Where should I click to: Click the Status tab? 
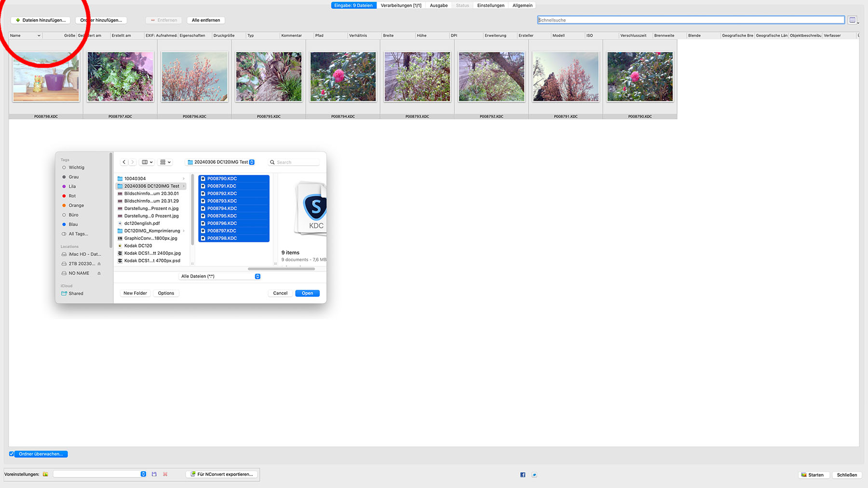coord(462,5)
